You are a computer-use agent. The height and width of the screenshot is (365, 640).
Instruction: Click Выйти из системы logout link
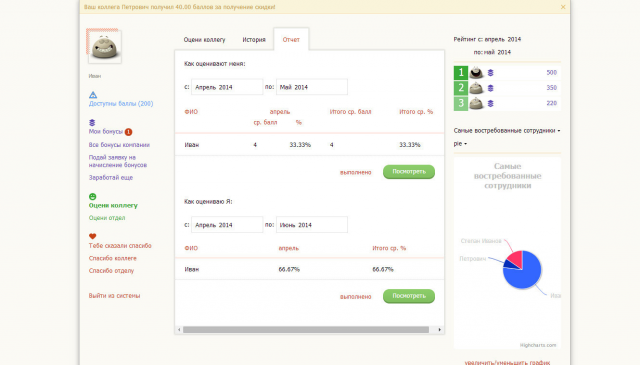click(114, 296)
